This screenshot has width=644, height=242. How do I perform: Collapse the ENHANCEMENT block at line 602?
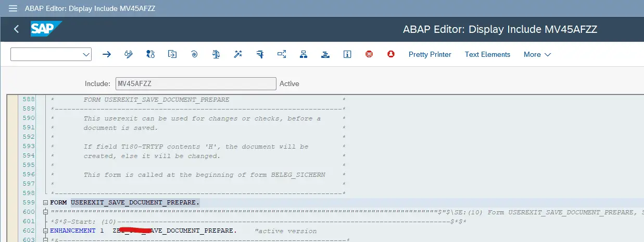[x=46, y=231]
